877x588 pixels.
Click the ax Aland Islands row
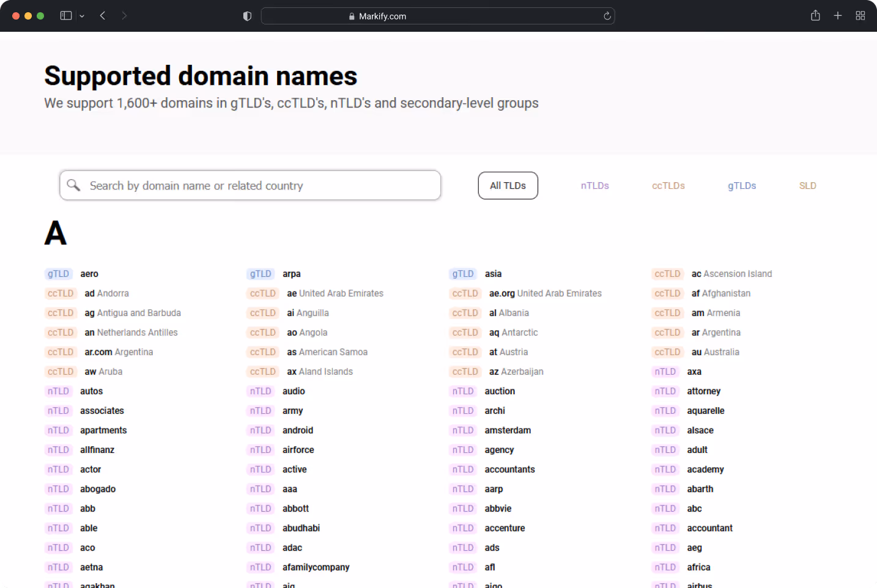click(x=300, y=372)
